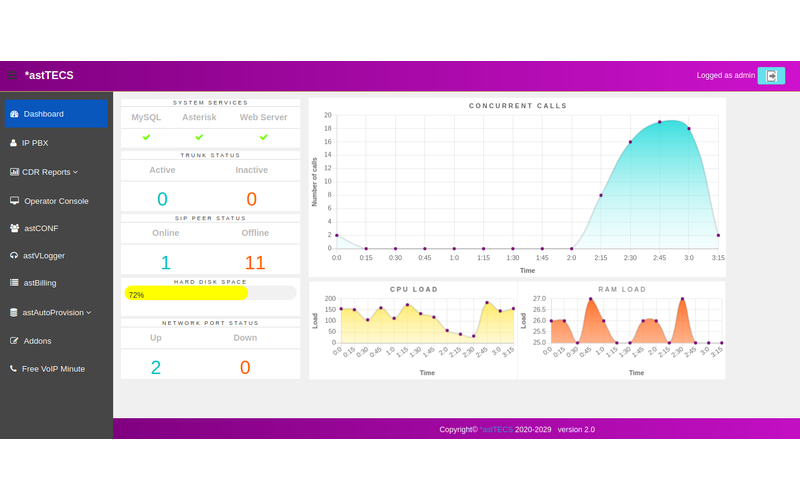Click the MySQL service green checkmark
Viewport: 800px width, 500px height.
pos(146,137)
